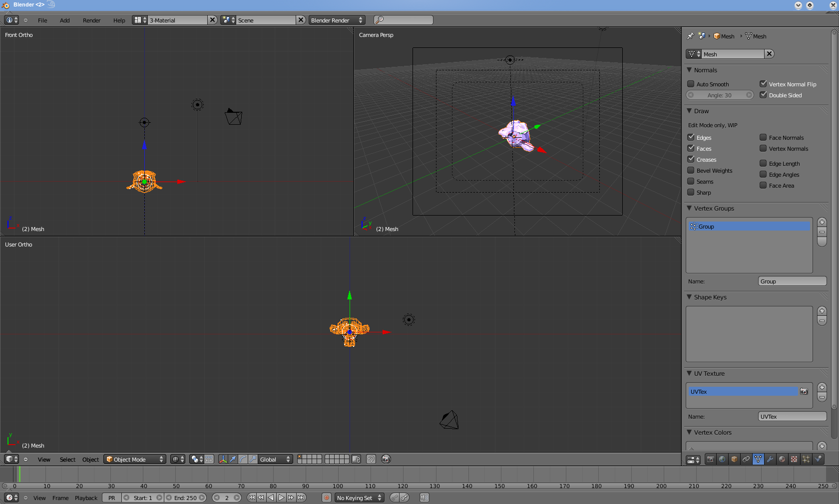The width and height of the screenshot is (839, 504).
Task: Open the viewport shading mode dropdown
Action: [x=178, y=459]
